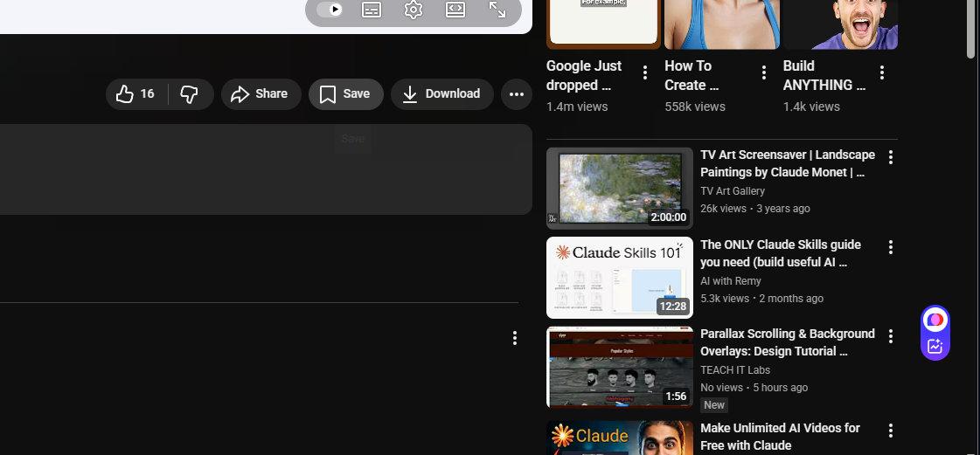Open the 'For example' short thumbnail
The width and height of the screenshot is (980, 455).
pyautogui.click(x=603, y=24)
